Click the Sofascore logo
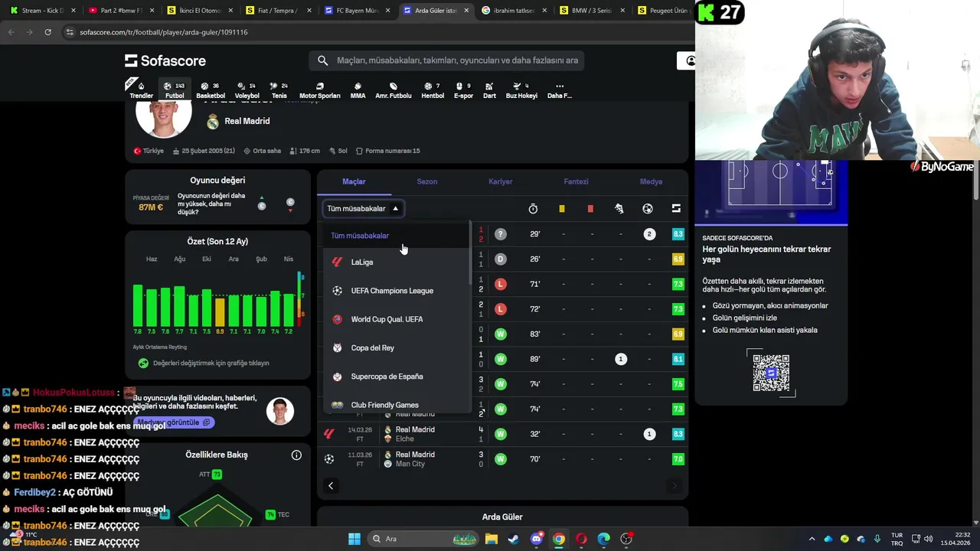The height and width of the screenshot is (551, 980). (165, 60)
